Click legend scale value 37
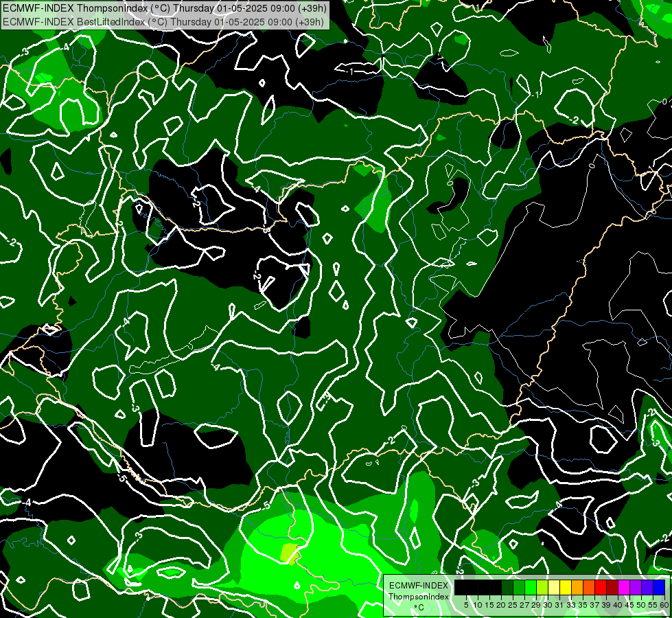This screenshot has width=672, height=618. 594,605
